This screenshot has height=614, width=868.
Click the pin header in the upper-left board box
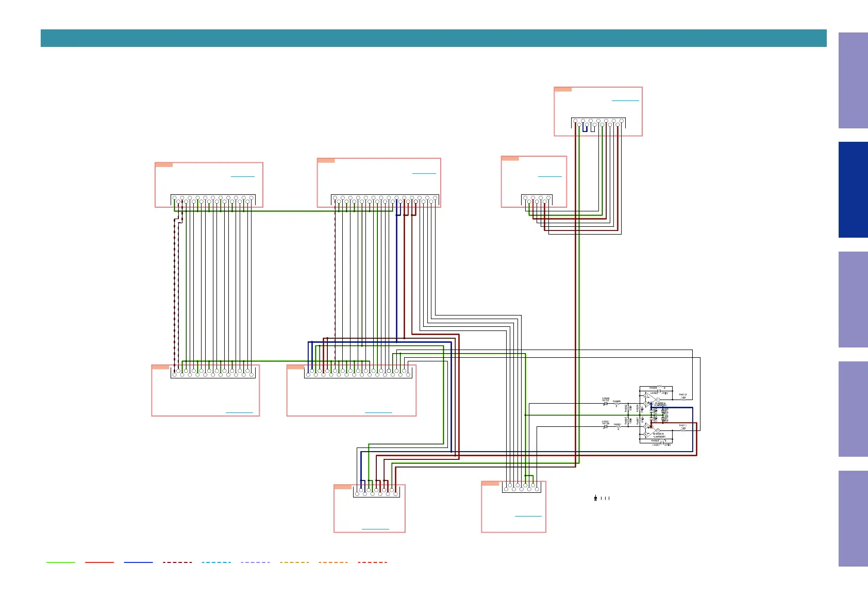point(213,200)
